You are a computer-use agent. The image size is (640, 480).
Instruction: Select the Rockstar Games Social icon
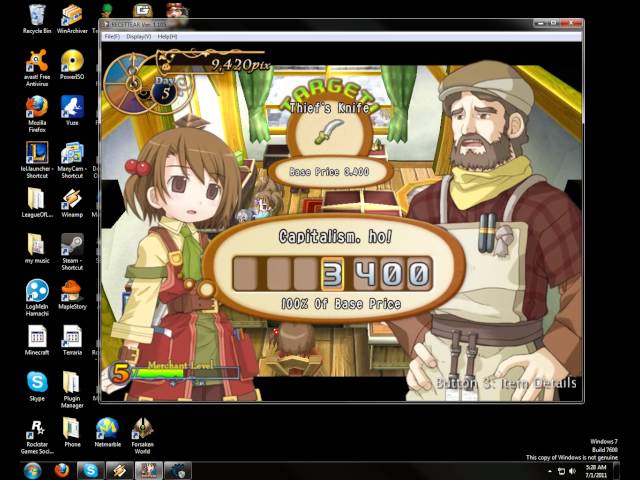click(x=37, y=436)
